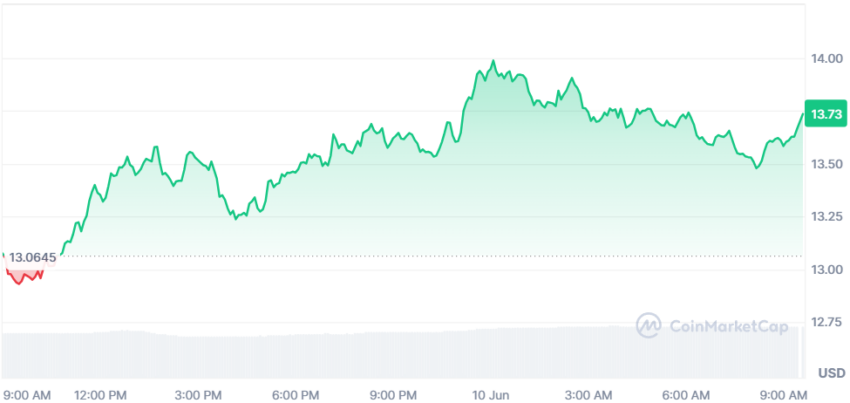Click the 14.00 price axis label
850x403 pixels.
click(x=828, y=58)
